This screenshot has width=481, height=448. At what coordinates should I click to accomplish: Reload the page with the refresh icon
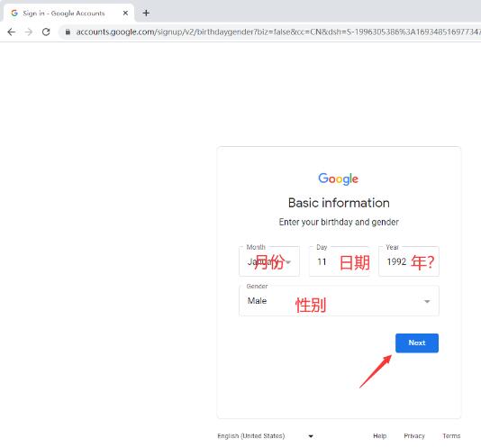(46, 32)
